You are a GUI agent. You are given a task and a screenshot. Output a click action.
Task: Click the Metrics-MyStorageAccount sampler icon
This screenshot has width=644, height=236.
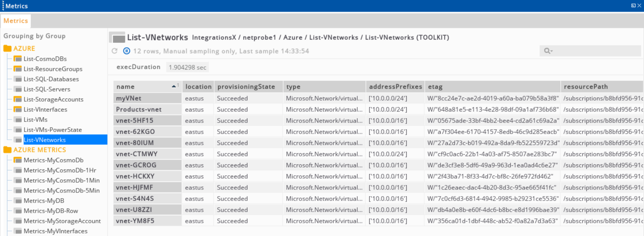[18, 221]
